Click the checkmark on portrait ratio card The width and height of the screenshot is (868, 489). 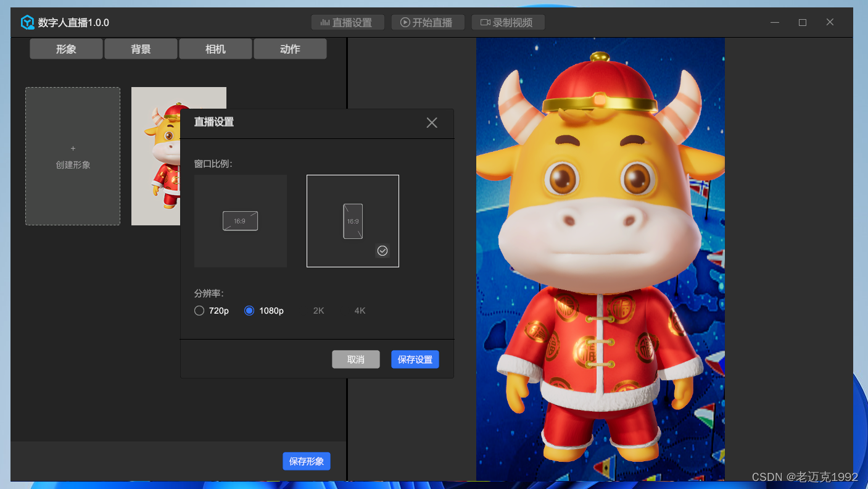382,251
